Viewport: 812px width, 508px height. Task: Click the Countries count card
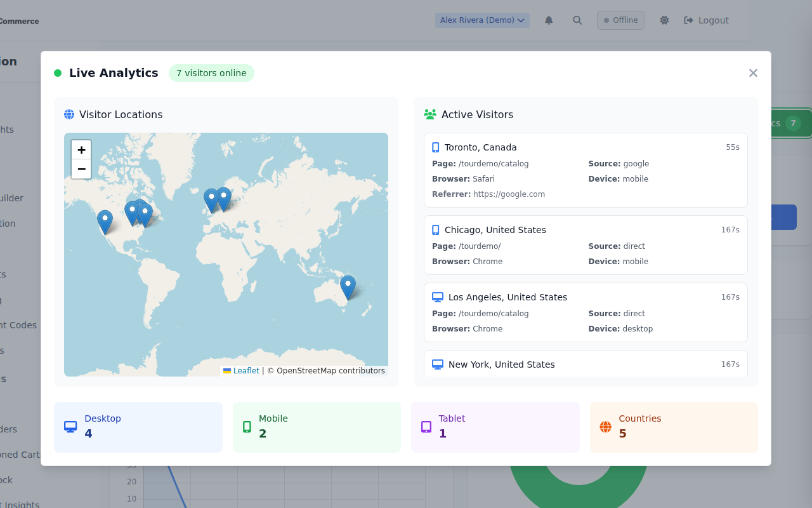pos(674,427)
